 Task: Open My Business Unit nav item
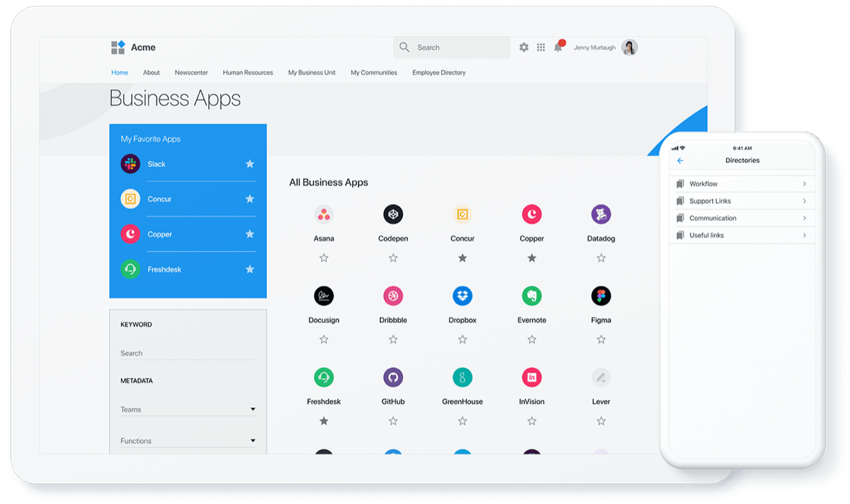[312, 72]
